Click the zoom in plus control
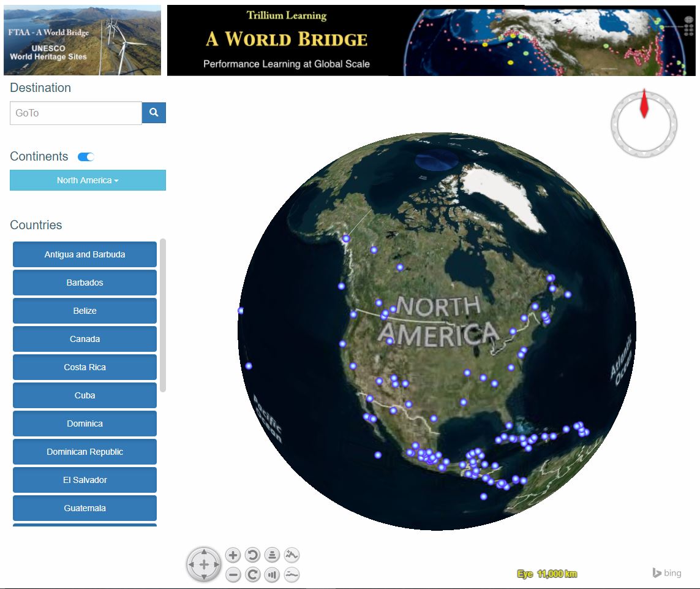This screenshot has height=589, width=700. (233, 555)
